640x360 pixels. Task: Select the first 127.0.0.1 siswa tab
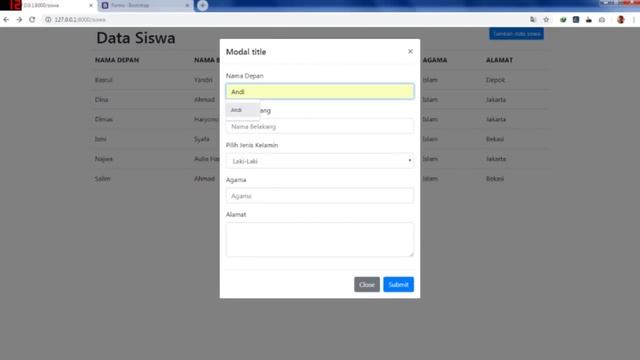(x=53, y=5)
